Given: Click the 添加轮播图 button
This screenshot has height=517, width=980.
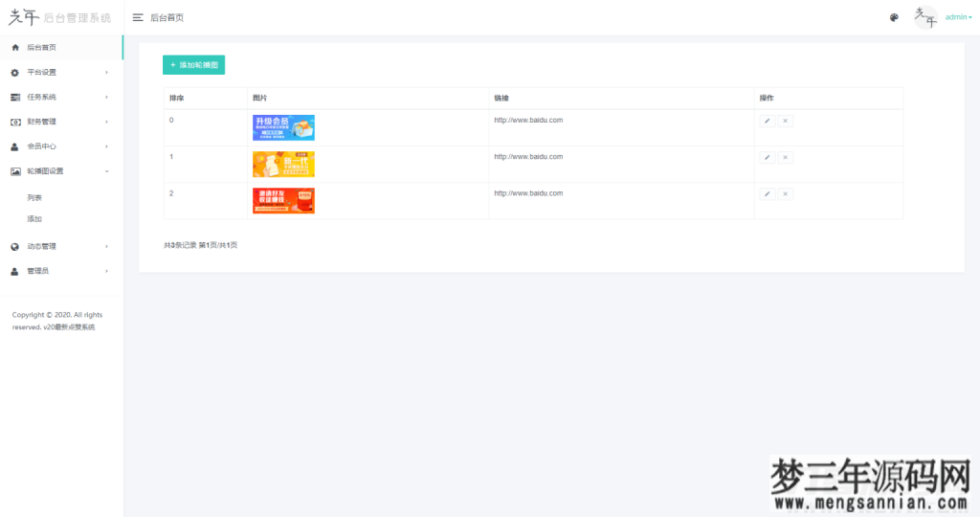Looking at the screenshot, I should pyautogui.click(x=193, y=65).
